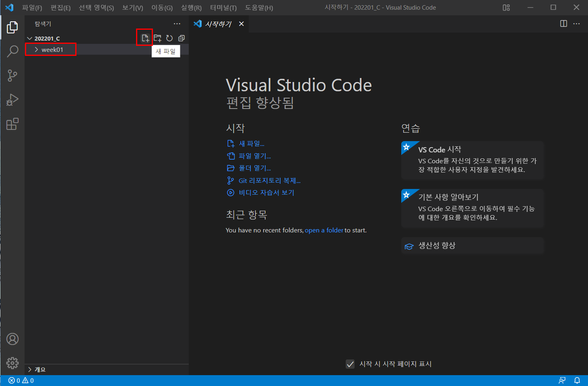Expand the 개요 outline section
The image size is (588, 386).
[107, 370]
